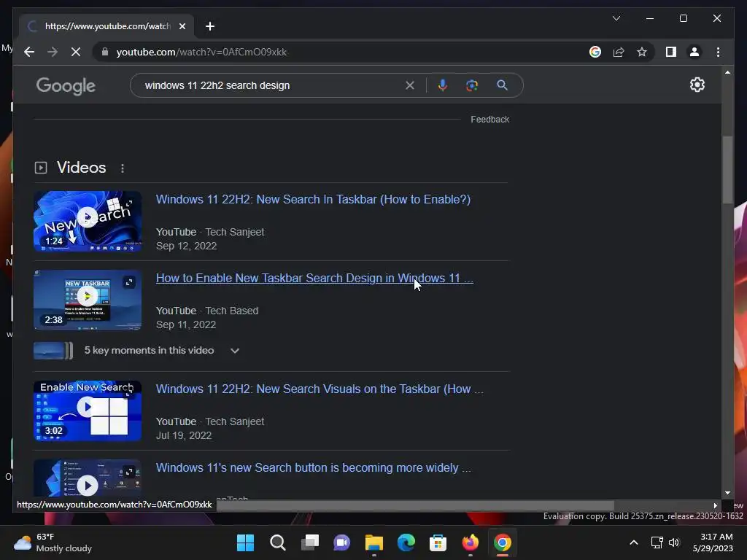This screenshot has width=747, height=560.
Task: Open Task View on the taskbar
Action: (x=309, y=542)
